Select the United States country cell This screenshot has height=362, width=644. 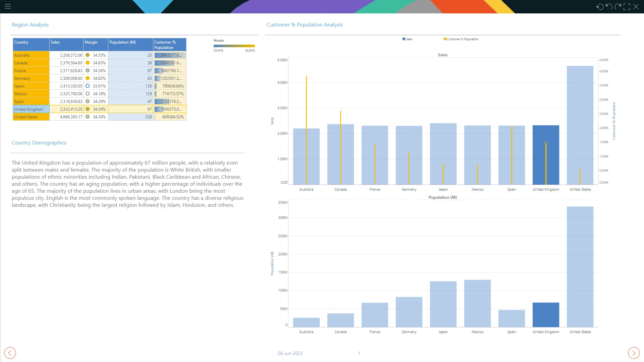[x=31, y=117]
